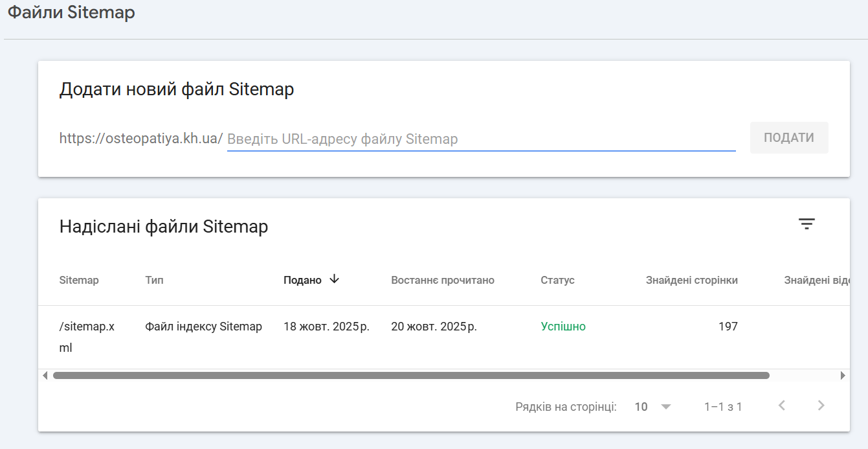Click the Статус column header
Viewport: 868px width, 449px height.
[557, 281]
